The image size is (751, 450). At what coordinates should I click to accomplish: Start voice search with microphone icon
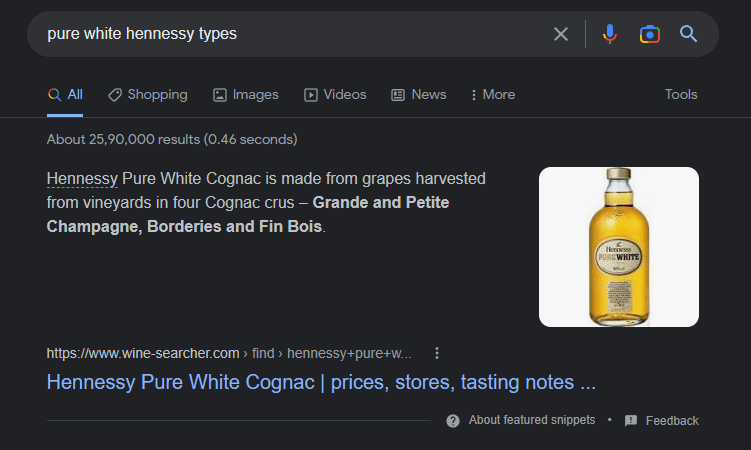tap(610, 34)
